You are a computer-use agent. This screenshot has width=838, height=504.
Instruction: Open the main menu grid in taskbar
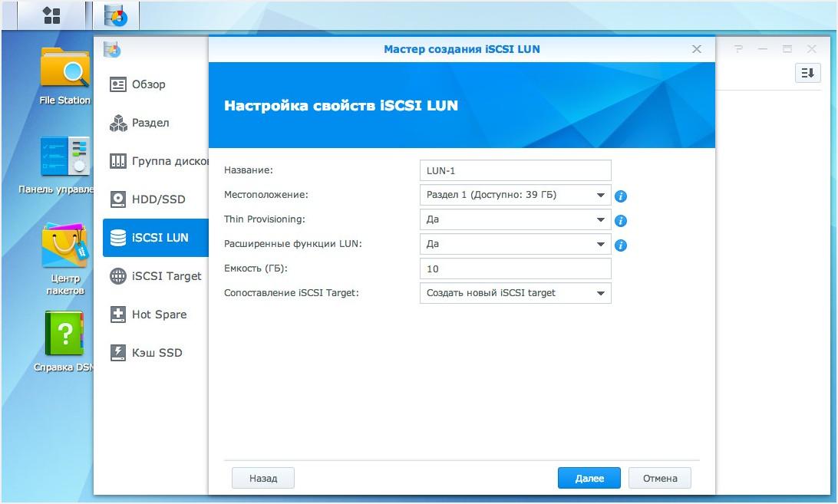pos(51,16)
